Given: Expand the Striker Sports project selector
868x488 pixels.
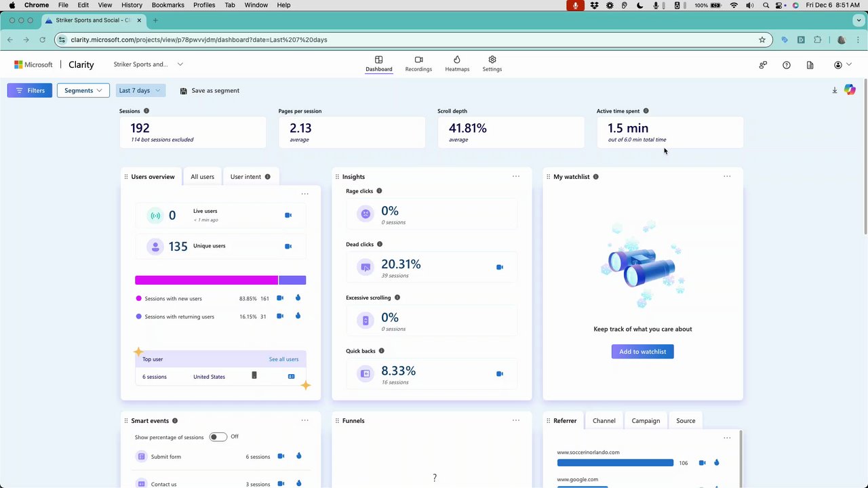Looking at the screenshot, I should coord(149,64).
